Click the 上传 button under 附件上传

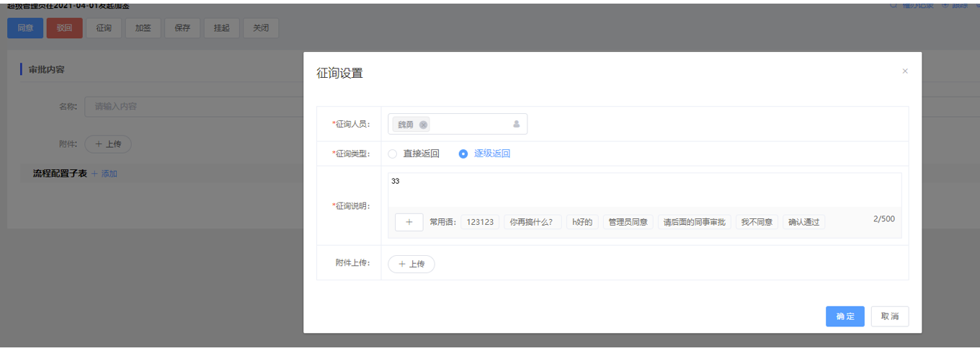[x=411, y=264]
